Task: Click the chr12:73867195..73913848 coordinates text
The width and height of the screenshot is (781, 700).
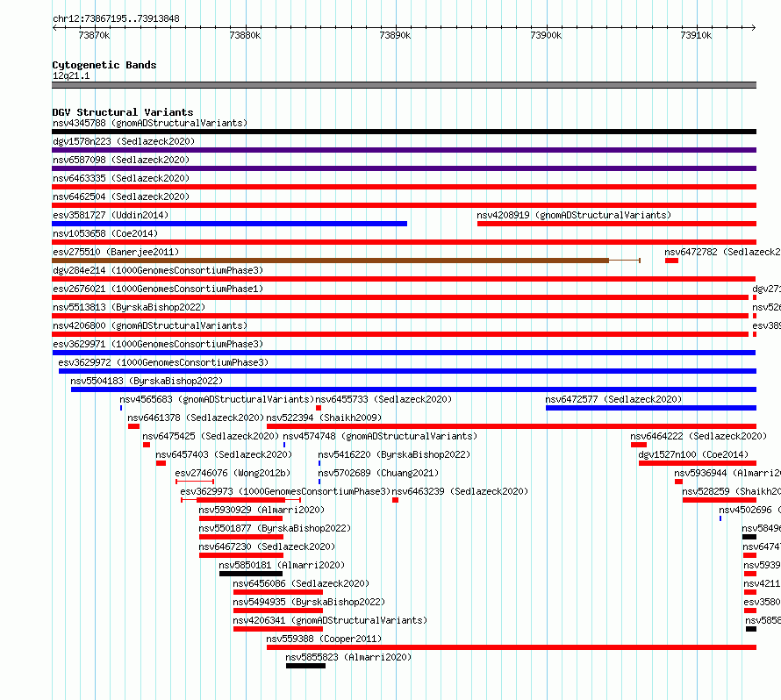Action: pos(116,18)
